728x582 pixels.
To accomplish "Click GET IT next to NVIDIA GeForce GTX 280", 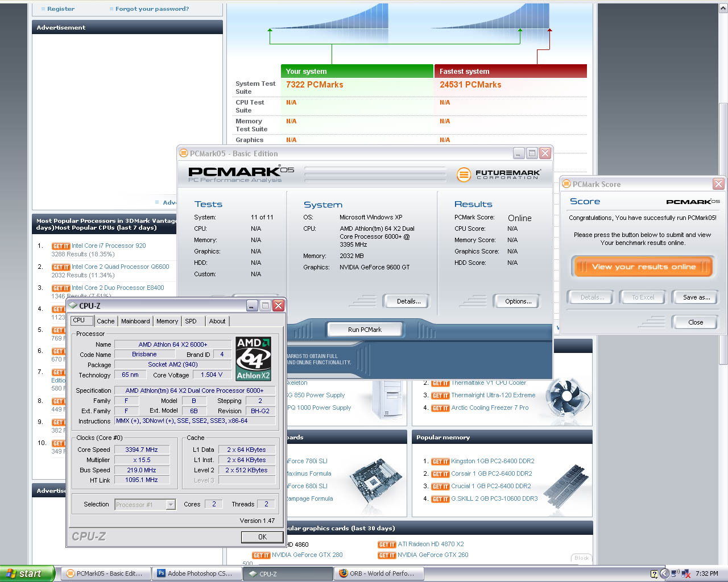I will (x=261, y=555).
